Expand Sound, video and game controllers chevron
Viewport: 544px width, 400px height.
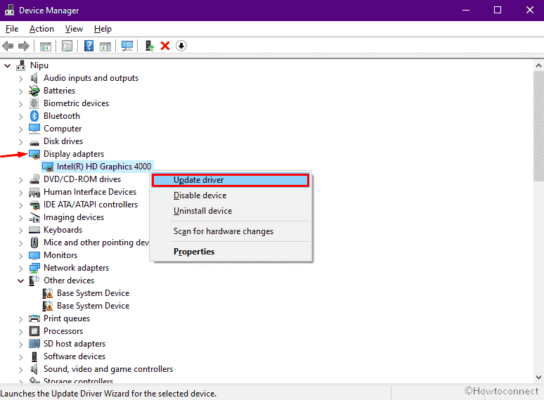point(20,370)
